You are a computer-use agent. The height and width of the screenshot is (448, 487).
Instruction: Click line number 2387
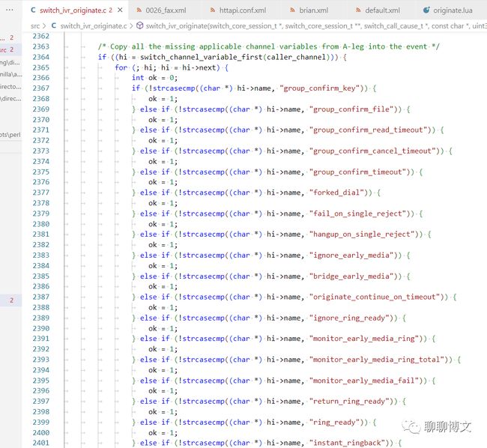(x=41, y=297)
